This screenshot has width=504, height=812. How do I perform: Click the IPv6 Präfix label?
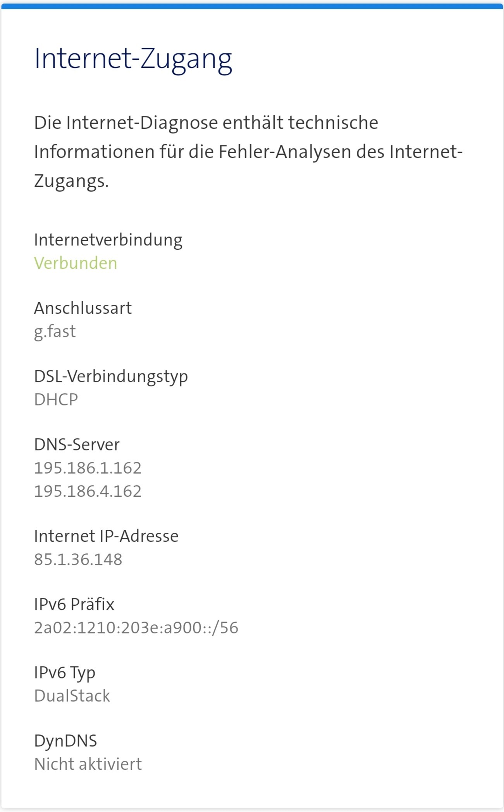pyautogui.click(x=74, y=604)
